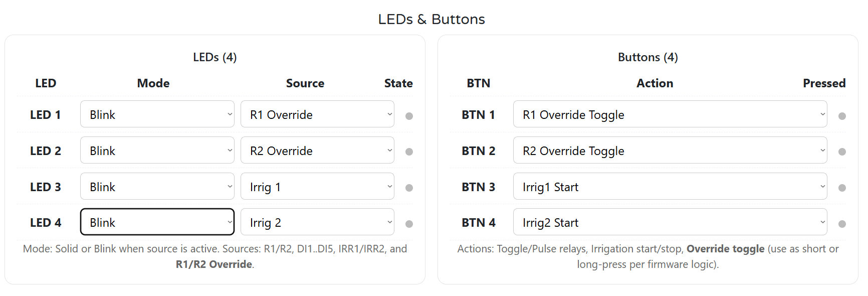Open the Irrig1 Start action dropdown for BTN 3
The height and width of the screenshot is (296, 868).
tap(670, 186)
